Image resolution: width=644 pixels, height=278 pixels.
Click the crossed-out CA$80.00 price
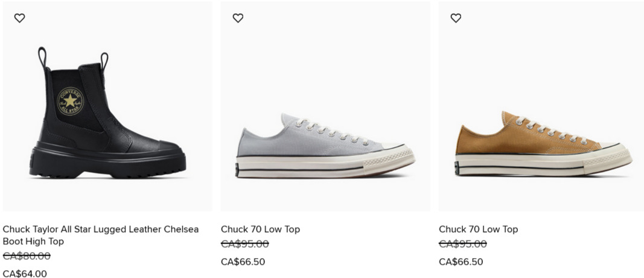[27, 256]
